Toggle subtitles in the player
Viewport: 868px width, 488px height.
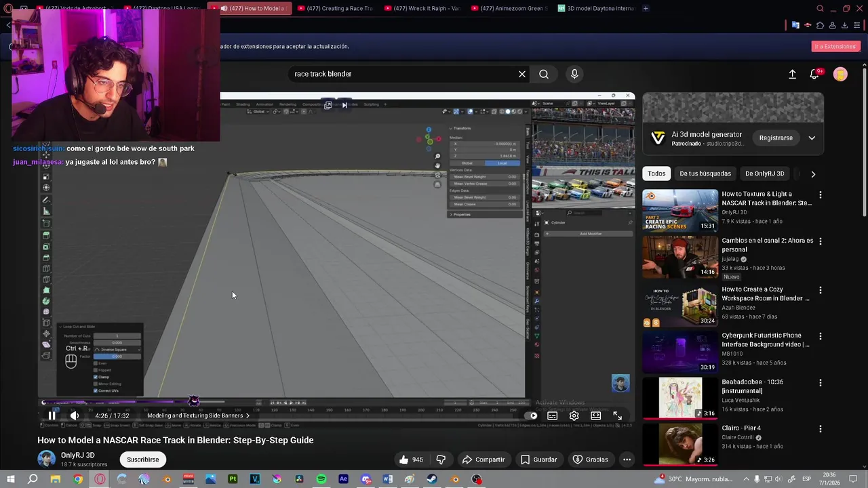(x=553, y=415)
